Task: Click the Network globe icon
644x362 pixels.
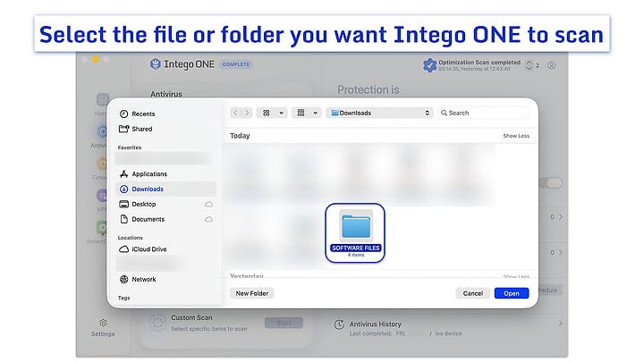Action: coord(123,279)
